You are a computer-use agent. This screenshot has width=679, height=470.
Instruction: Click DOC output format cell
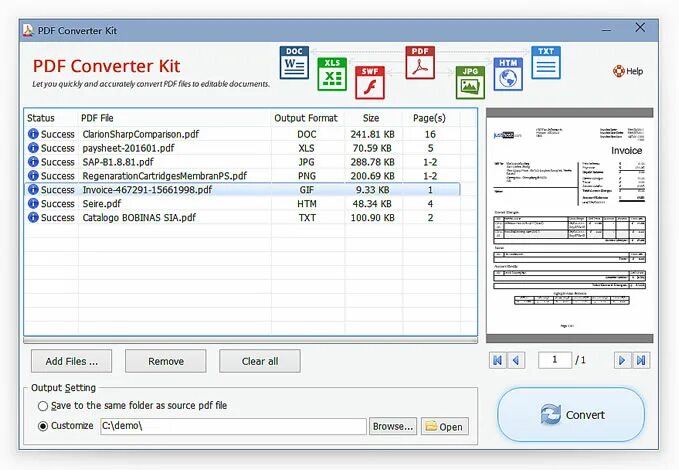[x=307, y=134]
